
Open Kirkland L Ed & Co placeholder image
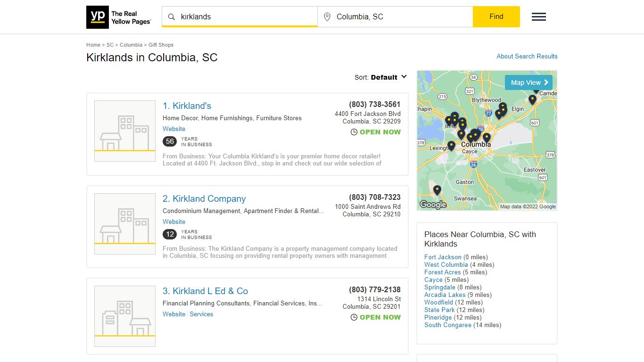click(x=125, y=316)
